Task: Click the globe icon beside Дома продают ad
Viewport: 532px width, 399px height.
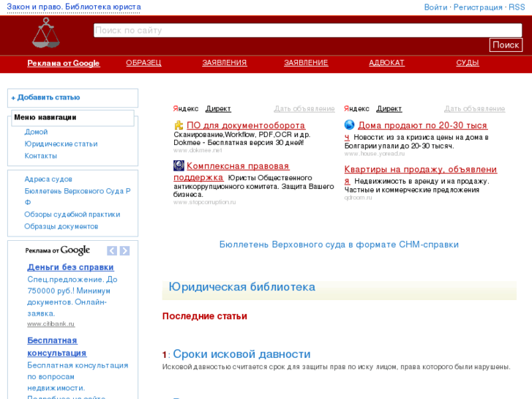Action: [350, 125]
